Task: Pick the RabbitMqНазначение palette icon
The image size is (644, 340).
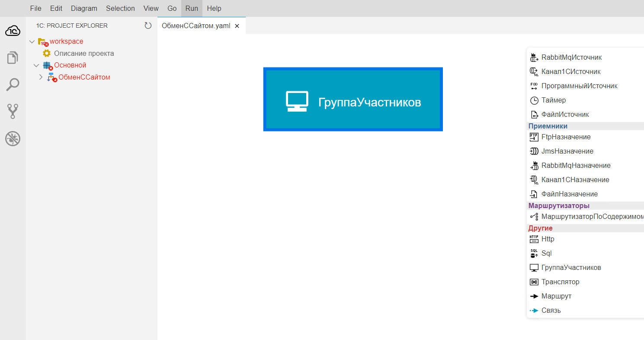Action: [534, 165]
